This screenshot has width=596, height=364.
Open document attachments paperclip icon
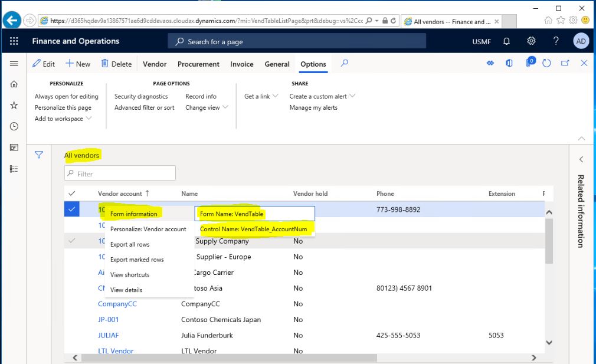point(529,63)
